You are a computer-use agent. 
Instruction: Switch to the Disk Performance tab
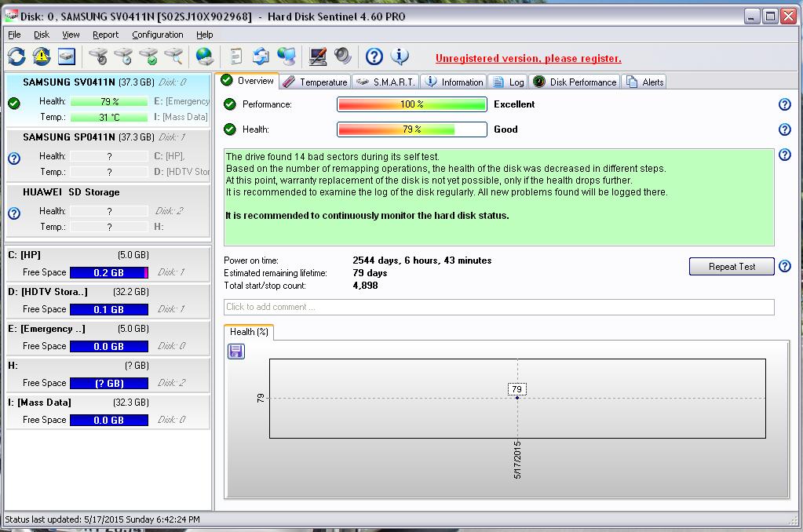pos(575,82)
